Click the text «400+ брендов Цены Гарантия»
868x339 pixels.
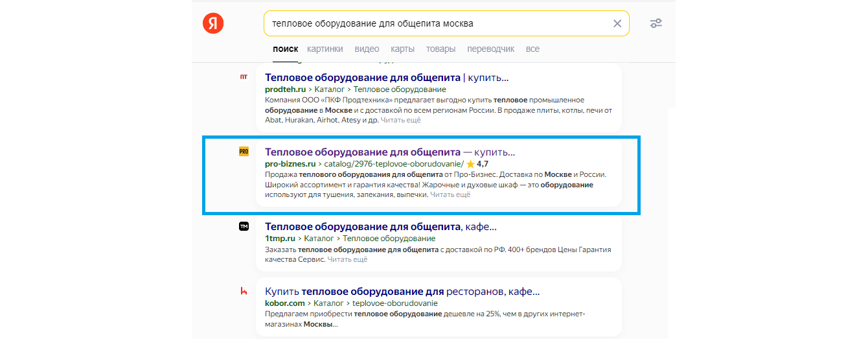point(557,250)
